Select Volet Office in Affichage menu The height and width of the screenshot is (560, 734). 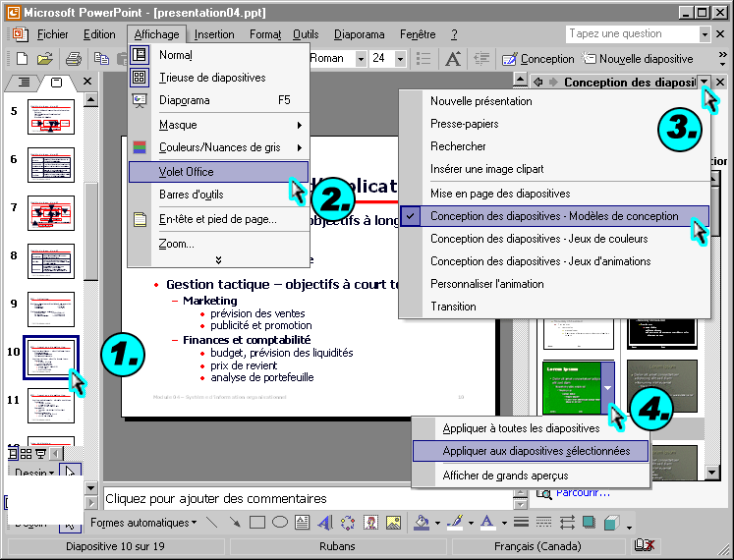[x=218, y=172]
